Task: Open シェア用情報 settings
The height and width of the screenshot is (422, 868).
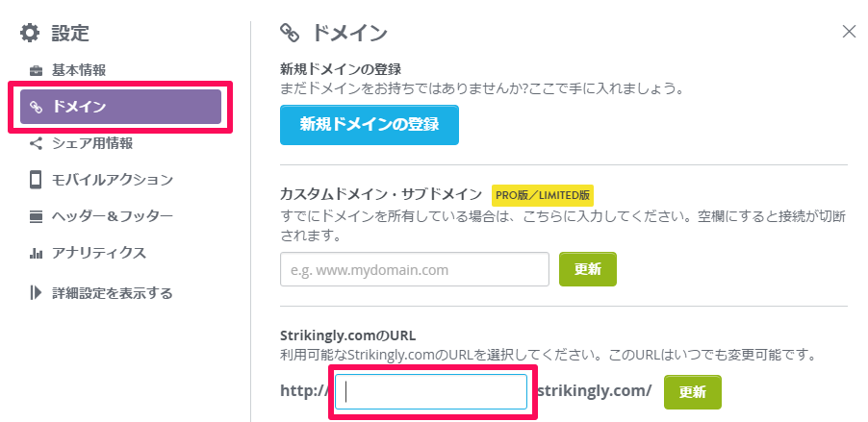Action: (x=92, y=144)
